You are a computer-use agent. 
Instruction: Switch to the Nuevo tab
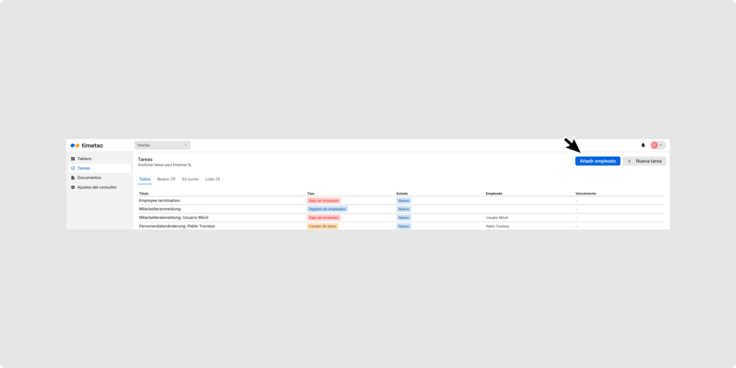pyautogui.click(x=166, y=179)
